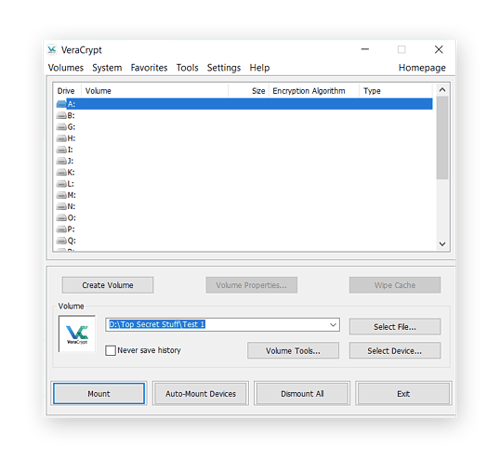This screenshot has height=458, width=500.
Task: Click the Dismount All button
Action: tap(302, 394)
